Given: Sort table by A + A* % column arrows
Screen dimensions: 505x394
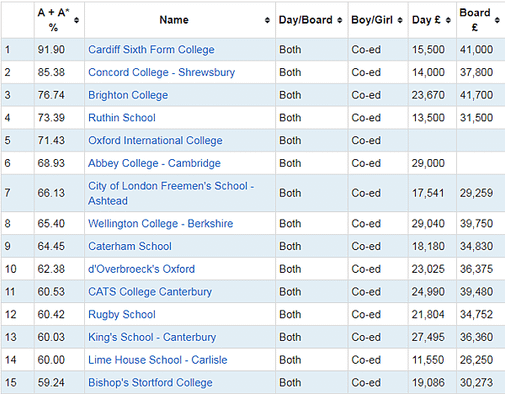Looking at the screenshot, I should coord(76,20).
